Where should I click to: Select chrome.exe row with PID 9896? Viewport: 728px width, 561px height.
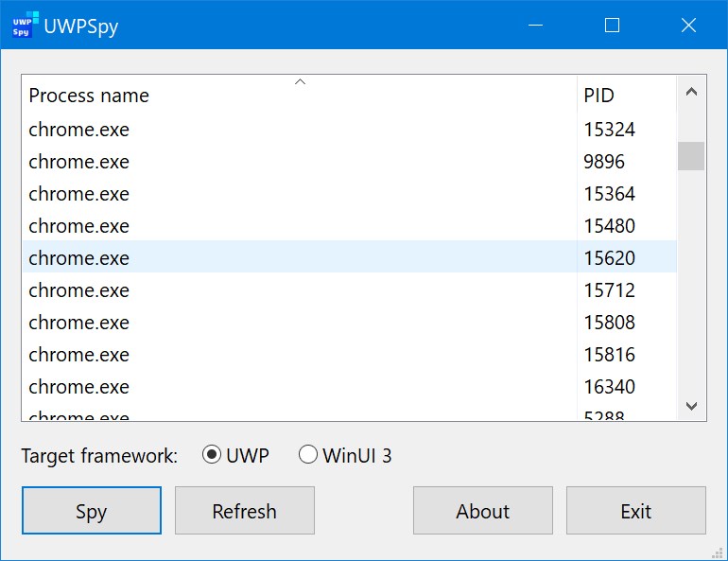pyautogui.click(x=350, y=162)
